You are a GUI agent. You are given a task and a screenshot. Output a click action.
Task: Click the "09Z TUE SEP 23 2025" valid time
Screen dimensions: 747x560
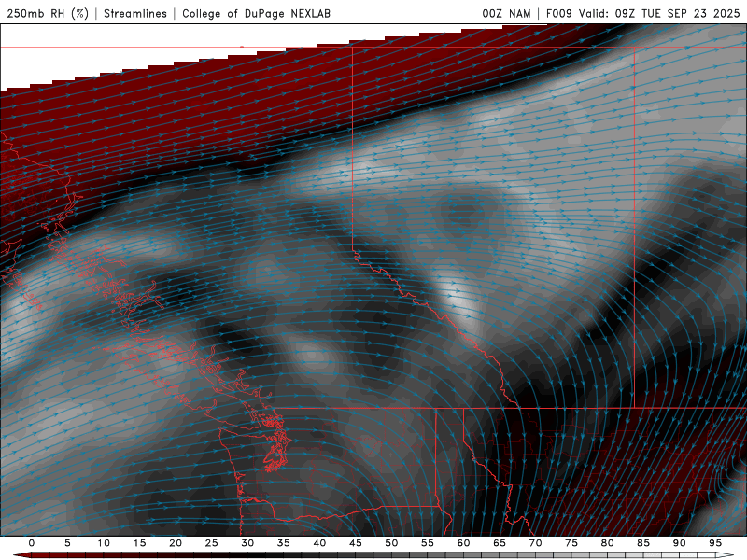tap(677, 13)
